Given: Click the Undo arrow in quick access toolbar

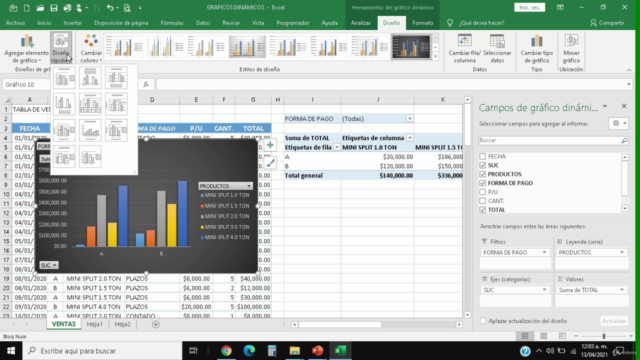Looking at the screenshot, I should click(x=110, y=7).
